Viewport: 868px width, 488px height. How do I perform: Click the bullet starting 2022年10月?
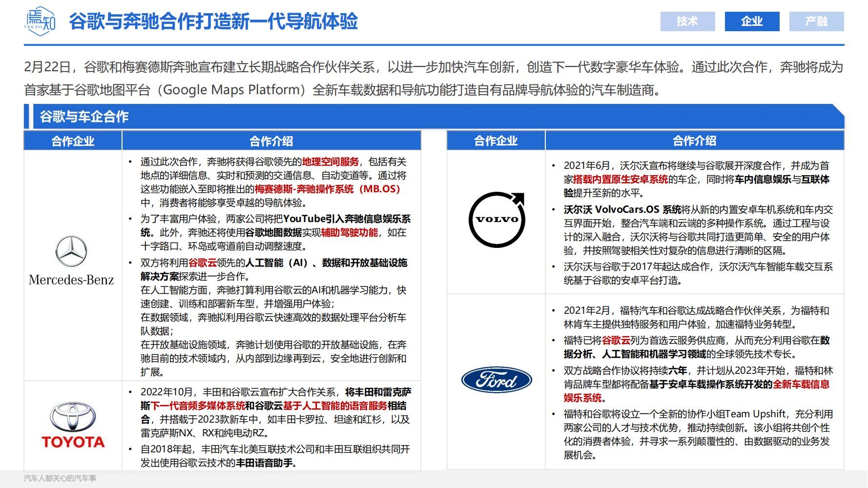276,412
